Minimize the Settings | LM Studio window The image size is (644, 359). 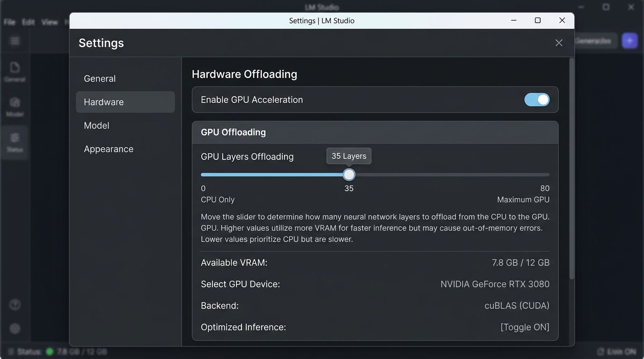point(514,21)
